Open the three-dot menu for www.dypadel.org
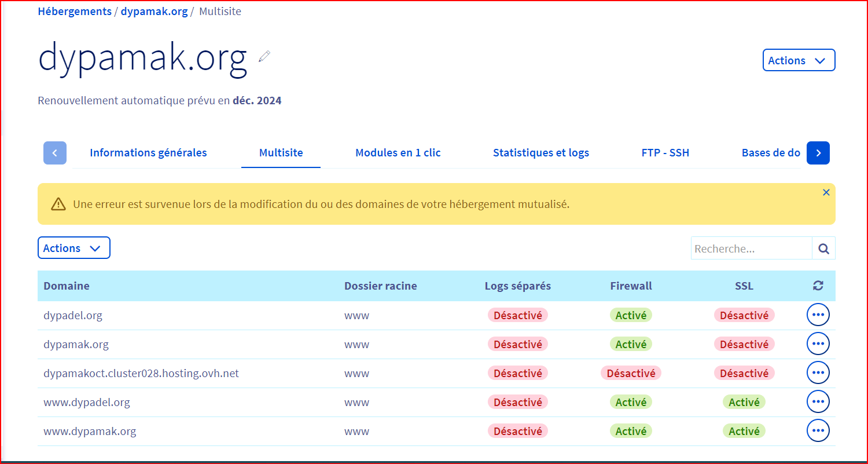Image resolution: width=868 pixels, height=464 pixels. 818,402
